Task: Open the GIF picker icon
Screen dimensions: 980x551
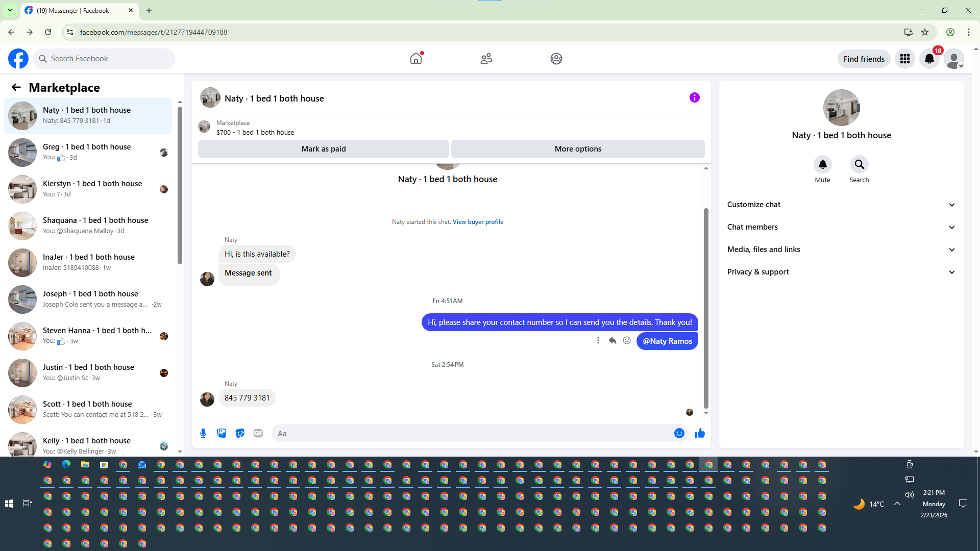Action: pyautogui.click(x=258, y=433)
